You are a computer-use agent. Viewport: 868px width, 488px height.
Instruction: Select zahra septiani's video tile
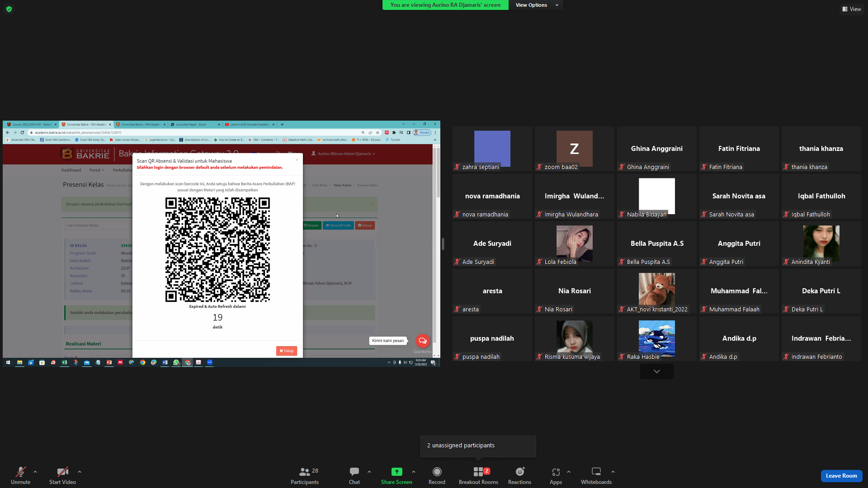[492, 149]
